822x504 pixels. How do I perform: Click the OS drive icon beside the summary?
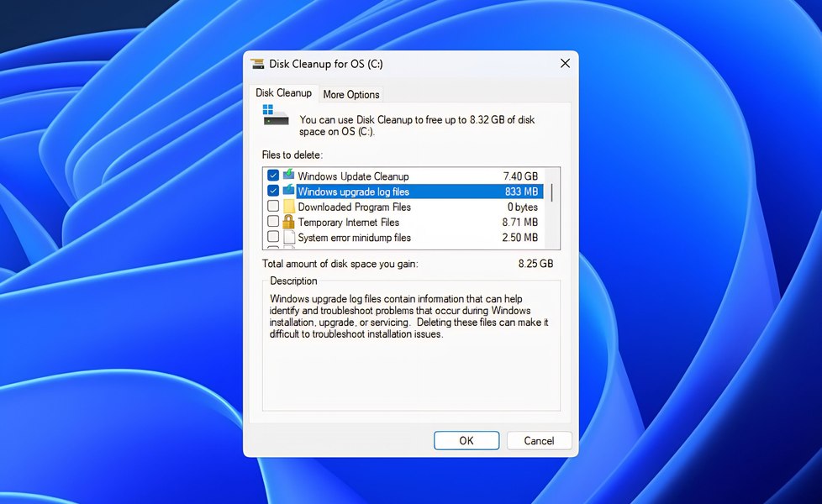point(275,115)
